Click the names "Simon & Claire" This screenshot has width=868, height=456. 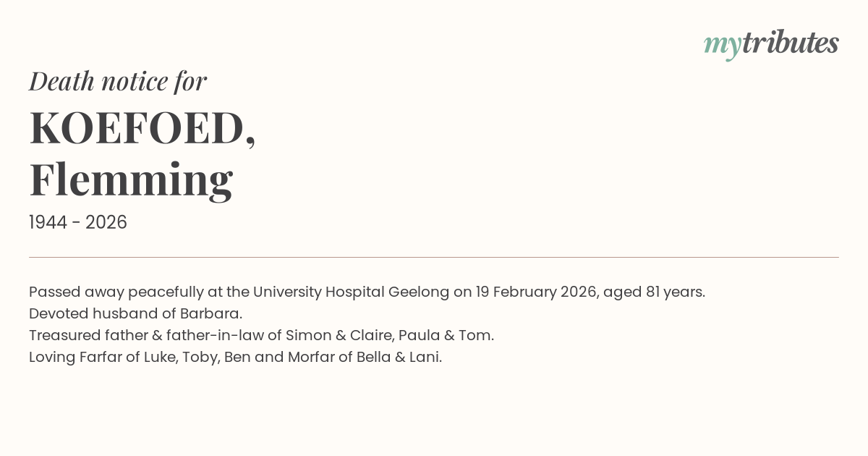[339, 335]
